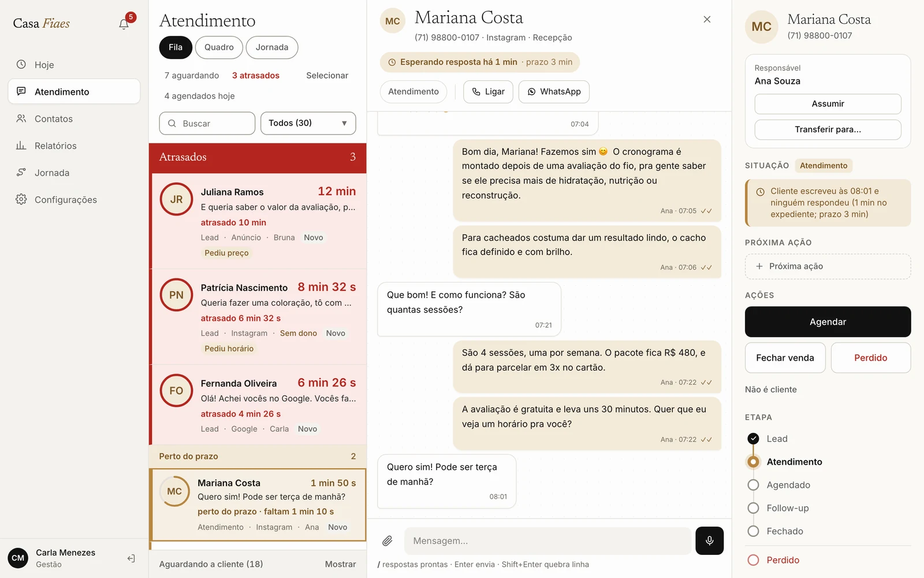Open Patrícia Nascimento's card

pos(258,317)
